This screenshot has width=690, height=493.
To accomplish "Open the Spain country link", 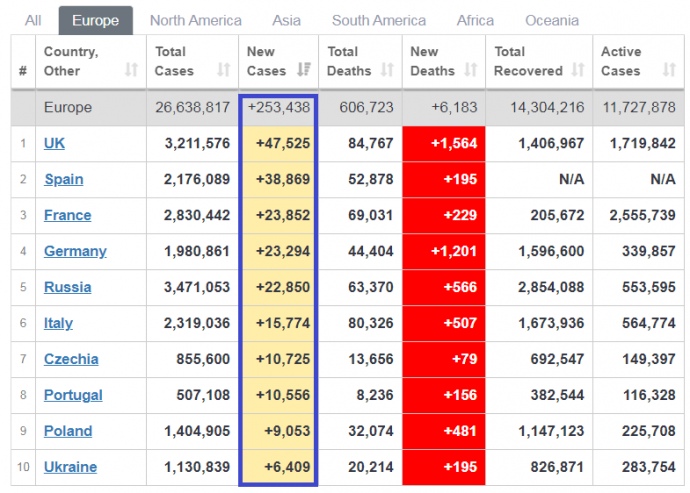I will [x=63, y=179].
